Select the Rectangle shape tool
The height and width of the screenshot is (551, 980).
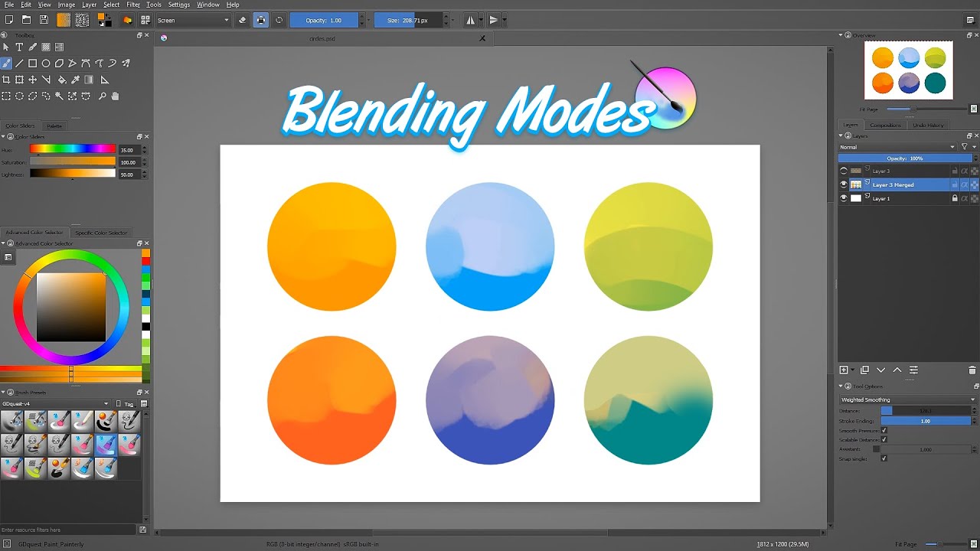click(32, 64)
